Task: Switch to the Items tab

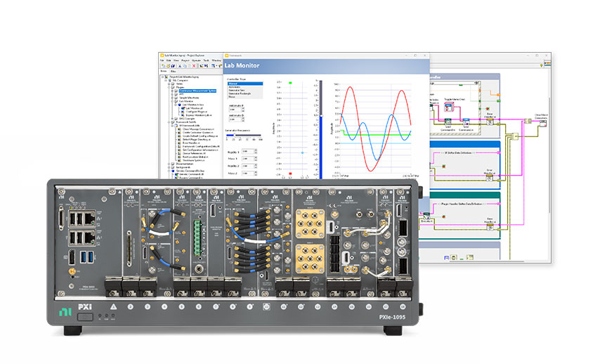Action: (x=164, y=71)
